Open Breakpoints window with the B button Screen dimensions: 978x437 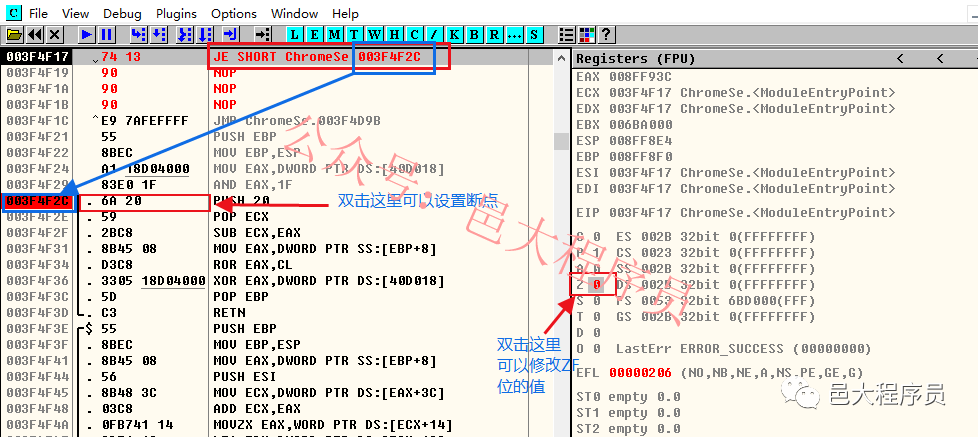coord(474,34)
